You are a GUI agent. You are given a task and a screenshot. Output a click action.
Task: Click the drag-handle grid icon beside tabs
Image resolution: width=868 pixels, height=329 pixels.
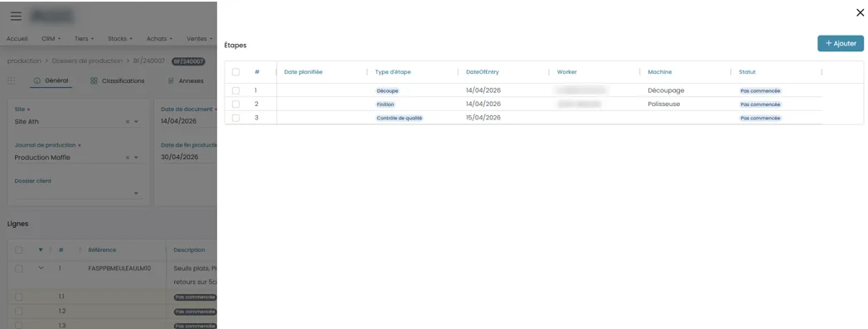point(11,80)
